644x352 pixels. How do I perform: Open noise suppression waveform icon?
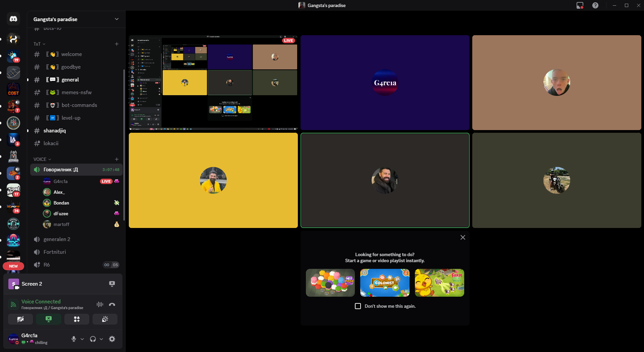click(x=100, y=304)
